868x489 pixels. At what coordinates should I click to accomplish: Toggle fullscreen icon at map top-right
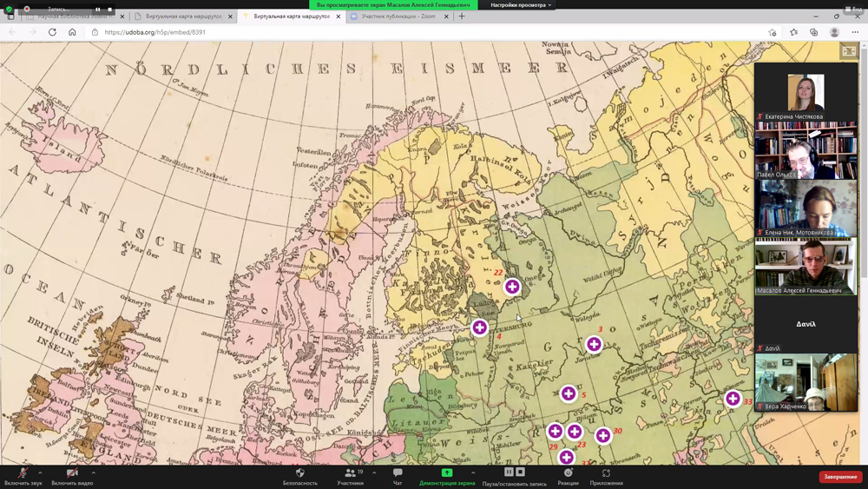(x=849, y=51)
